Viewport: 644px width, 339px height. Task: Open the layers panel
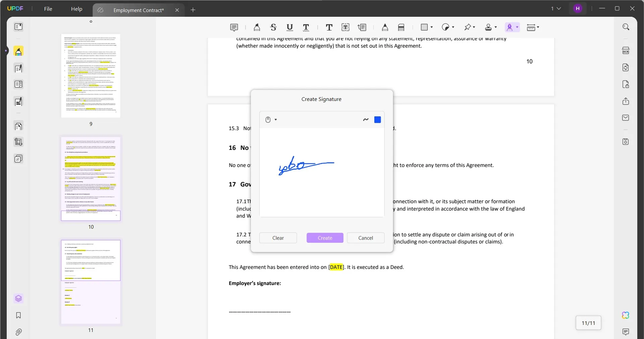point(18,298)
